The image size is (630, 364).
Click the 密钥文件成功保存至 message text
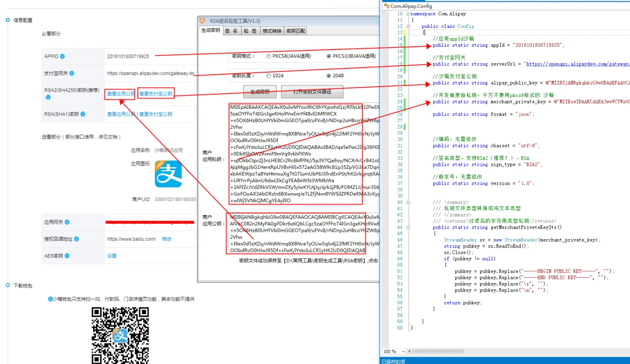coord(308,261)
